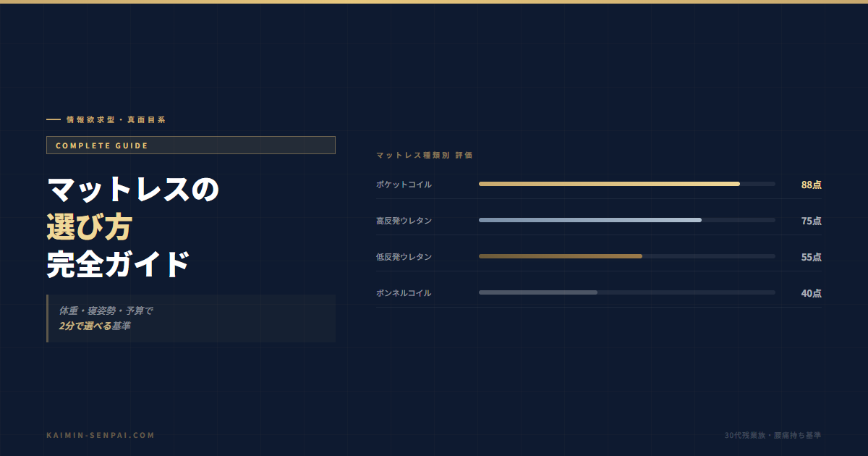Select the 高反発ウレタン score bar
Screen dimensions: 868x456
coord(627,220)
